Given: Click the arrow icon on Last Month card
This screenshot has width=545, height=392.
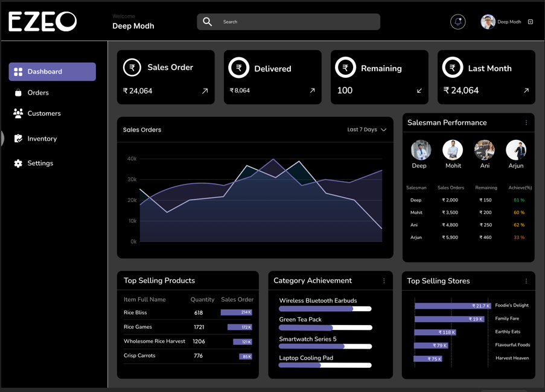Looking at the screenshot, I should pos(526,90).
